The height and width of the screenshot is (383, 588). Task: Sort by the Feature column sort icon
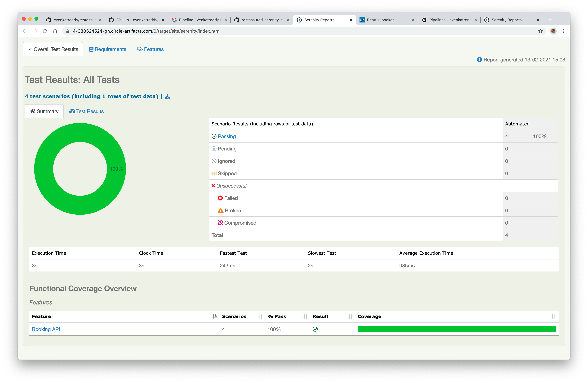(x=215, y=316)
